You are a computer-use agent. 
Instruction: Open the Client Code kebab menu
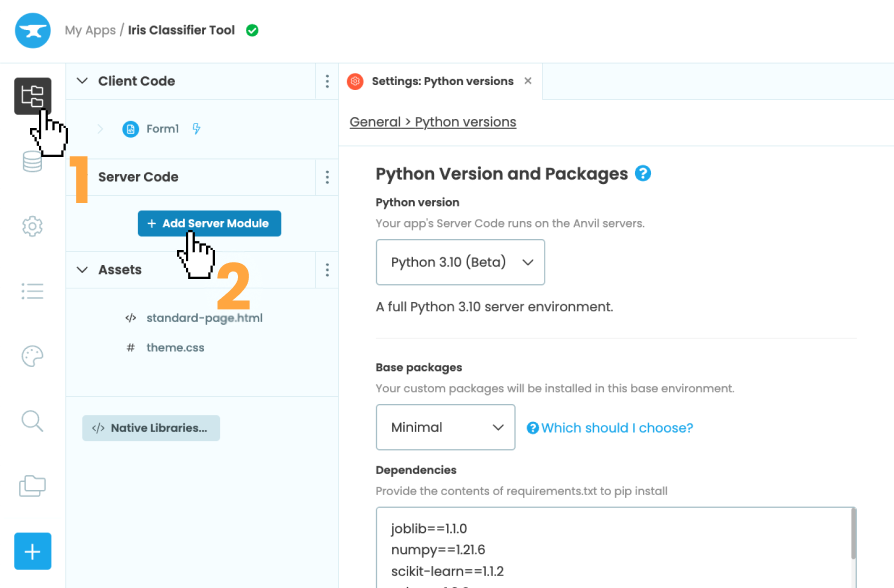pyautogui.click(x=327, y=81)
